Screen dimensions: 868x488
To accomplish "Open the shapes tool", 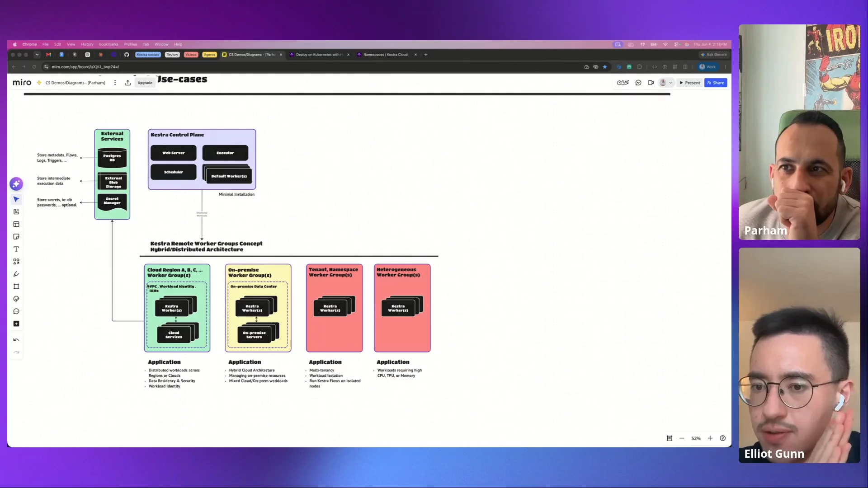I will [16, 262].
